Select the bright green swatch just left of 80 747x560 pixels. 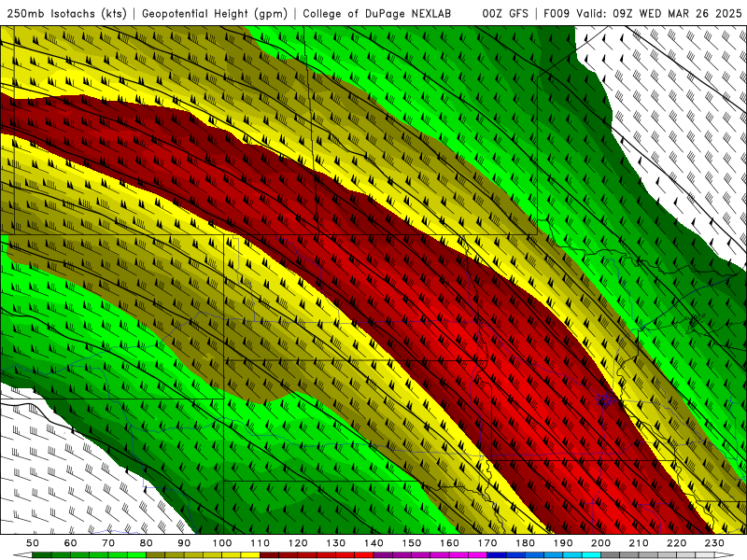(136, 555)
